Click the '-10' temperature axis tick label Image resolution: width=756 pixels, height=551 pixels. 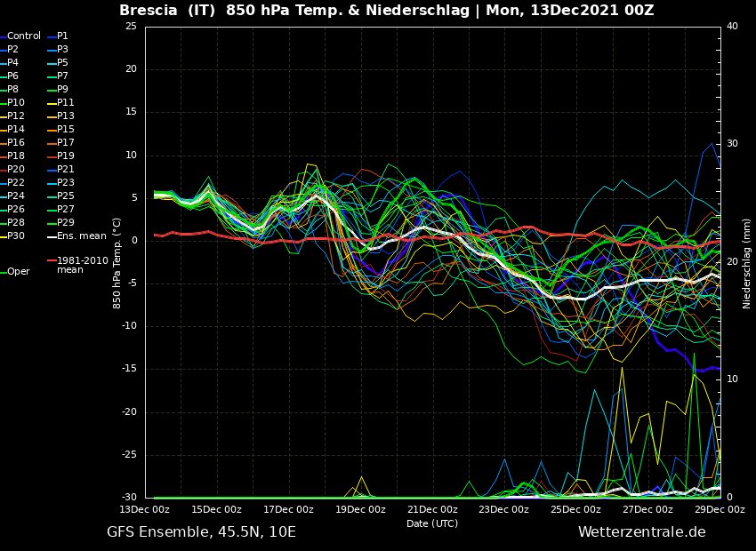coord(129,326)
